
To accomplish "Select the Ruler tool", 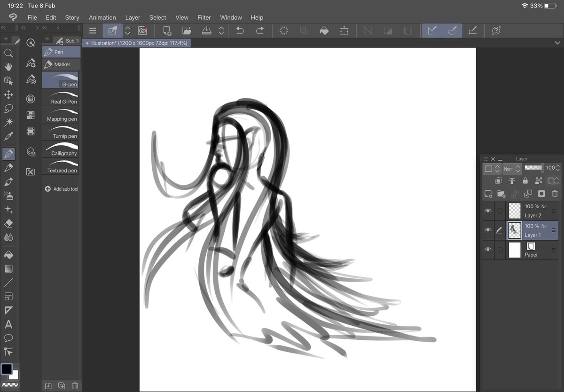I will (x=8, y=310).
